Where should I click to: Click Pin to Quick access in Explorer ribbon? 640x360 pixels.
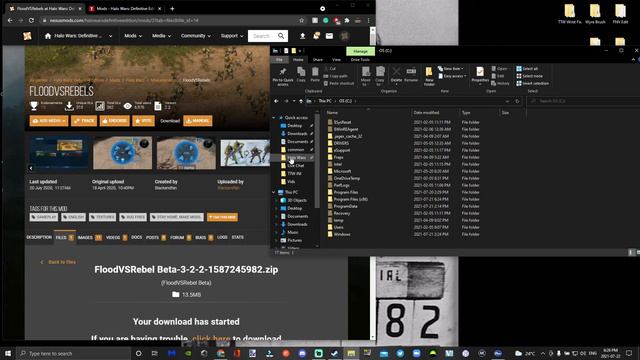[282, 76]
